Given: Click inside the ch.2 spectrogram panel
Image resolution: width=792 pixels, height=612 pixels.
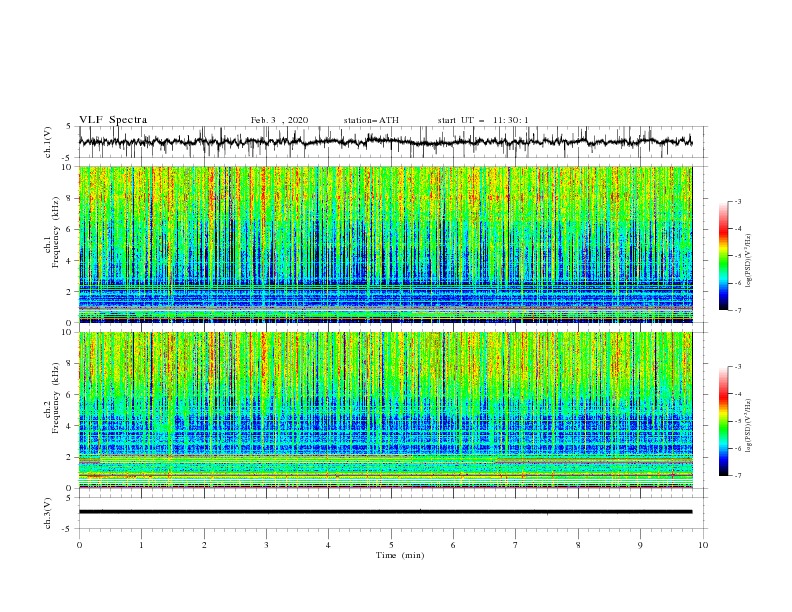Looking at the screenshot, I should pyautogui.click(x=385, y=410).
